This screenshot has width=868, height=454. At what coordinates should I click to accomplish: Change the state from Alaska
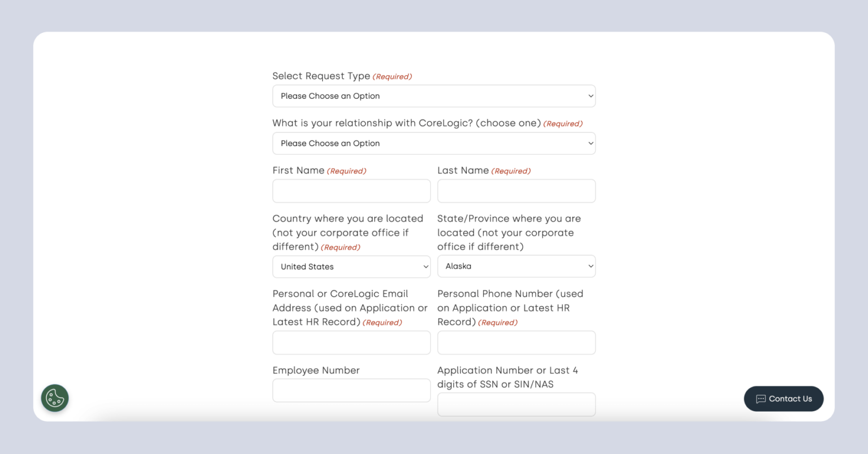pyautogui.click(x=516, y=266)
